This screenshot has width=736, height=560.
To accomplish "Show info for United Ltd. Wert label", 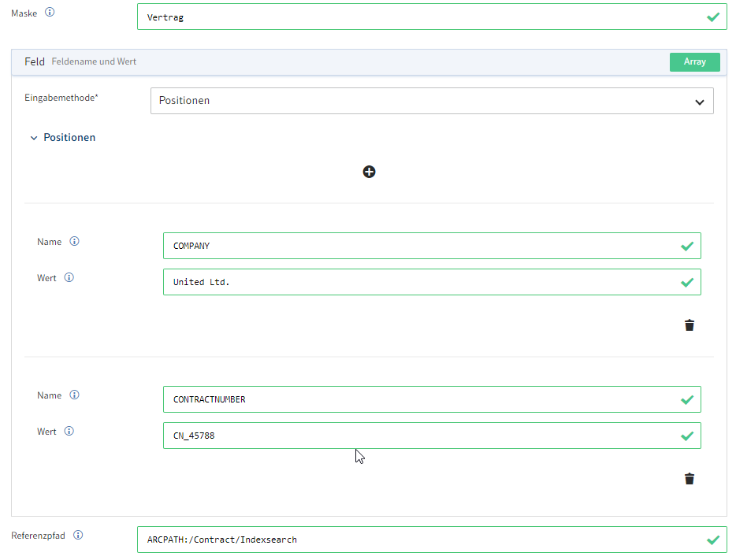I will (x=69, y=278).
